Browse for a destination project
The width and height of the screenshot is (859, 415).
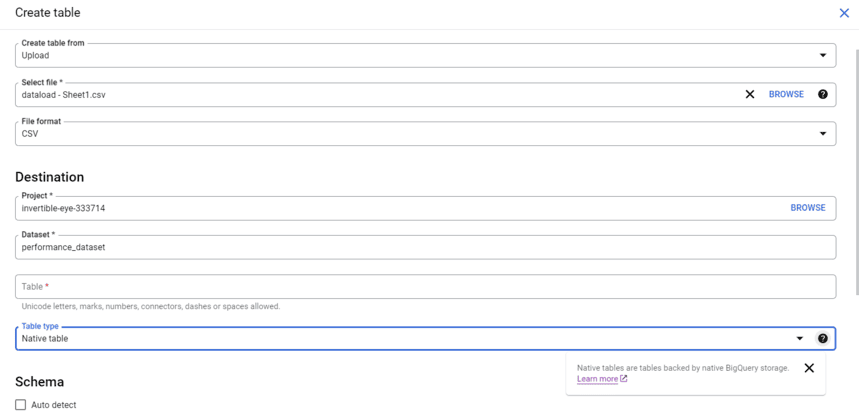point(808,208)
